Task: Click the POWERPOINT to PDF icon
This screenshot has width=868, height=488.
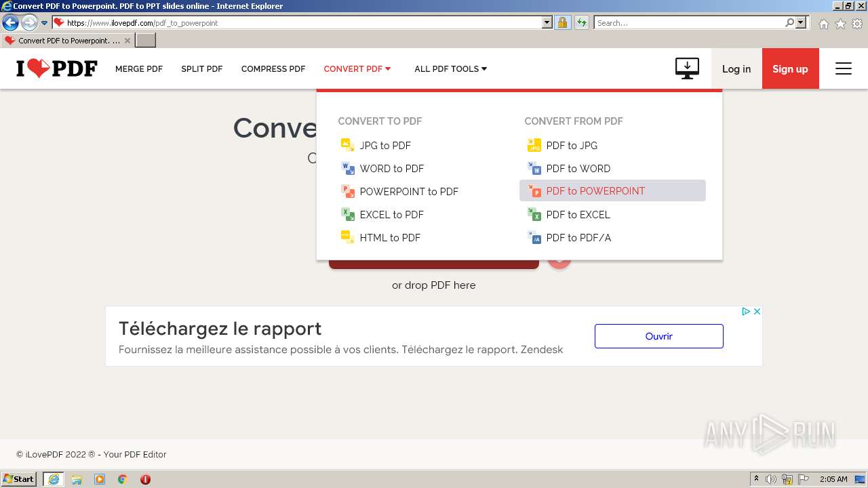Action: point(347,191)
